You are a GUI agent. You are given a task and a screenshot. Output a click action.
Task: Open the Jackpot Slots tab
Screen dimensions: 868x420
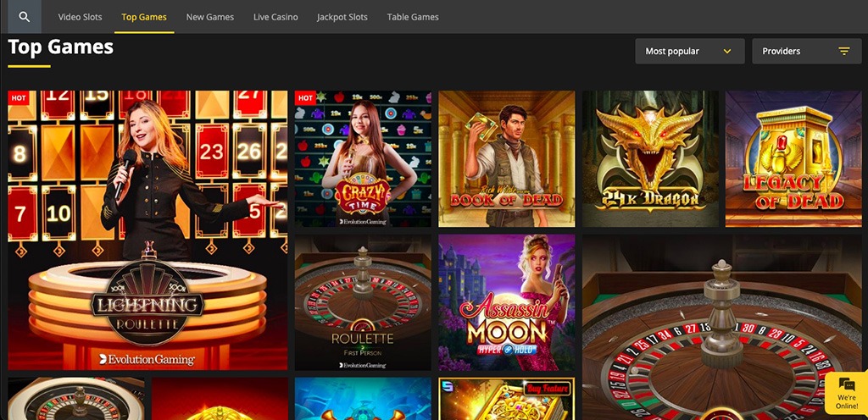pos(342,17)
